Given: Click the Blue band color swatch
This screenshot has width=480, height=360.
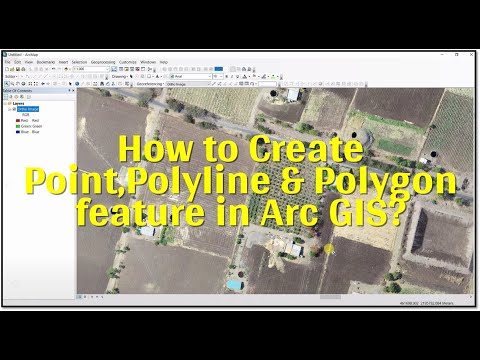Looking at the screenshot, I should click(18, 132).
